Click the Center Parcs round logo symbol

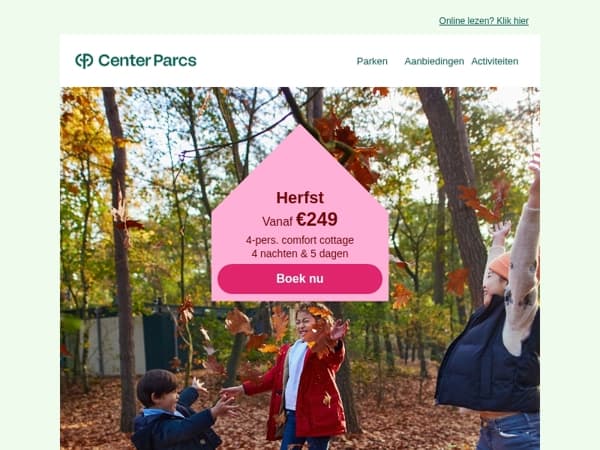84,61
